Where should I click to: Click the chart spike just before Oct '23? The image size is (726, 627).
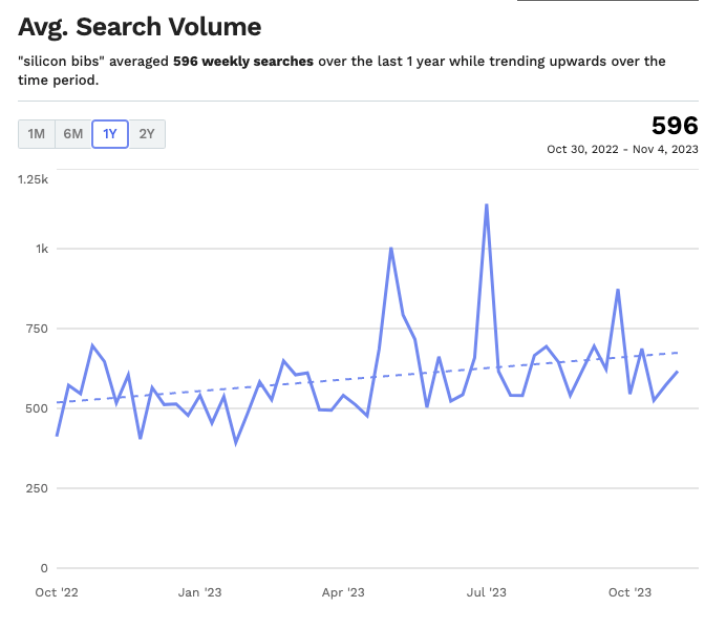click(x=618, y=290)
